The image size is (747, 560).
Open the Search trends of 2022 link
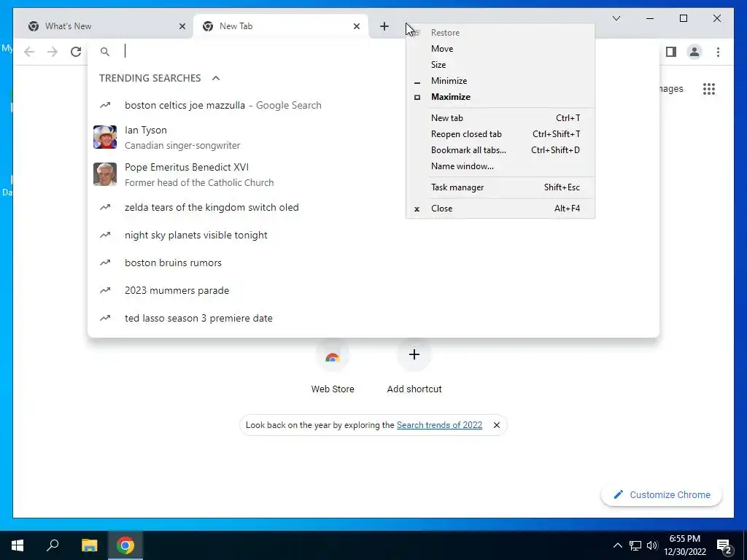[x=439, y=425]
